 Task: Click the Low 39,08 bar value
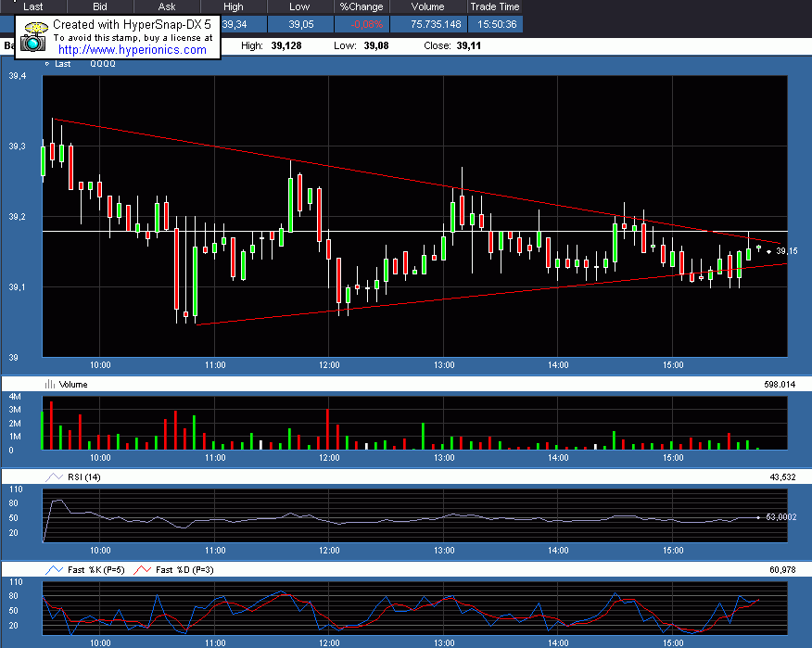[376, 45]
